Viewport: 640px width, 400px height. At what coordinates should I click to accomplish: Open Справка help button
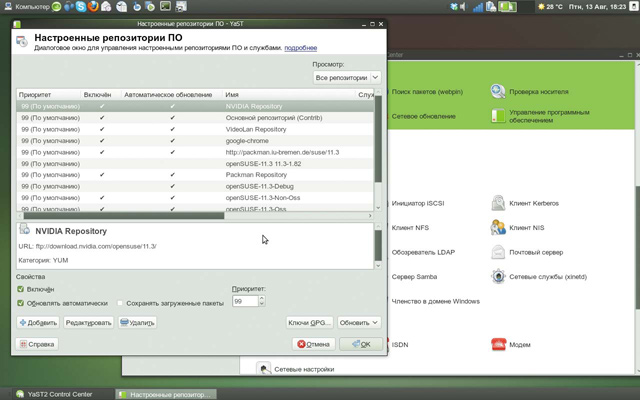pyautogui.click(x=37, y=344)
